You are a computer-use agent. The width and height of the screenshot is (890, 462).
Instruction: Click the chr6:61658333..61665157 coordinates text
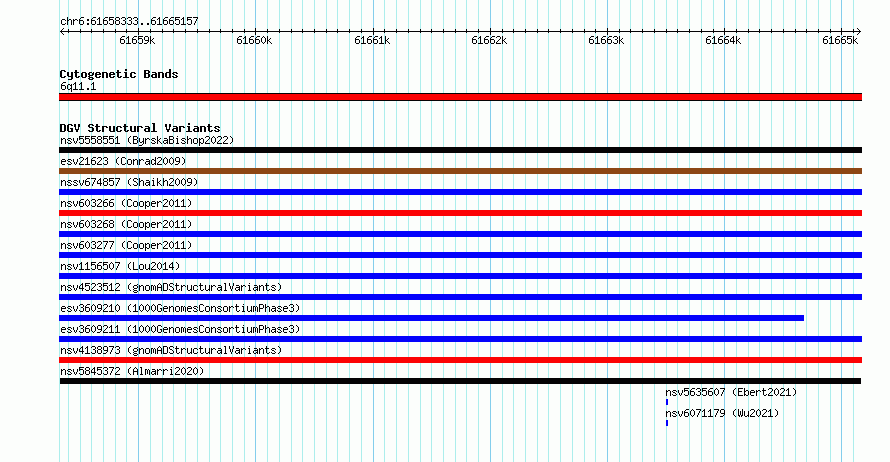(129, 22)
